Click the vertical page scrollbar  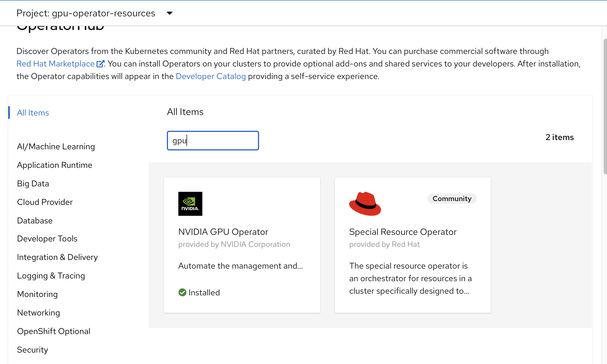(x=605, y=106)
